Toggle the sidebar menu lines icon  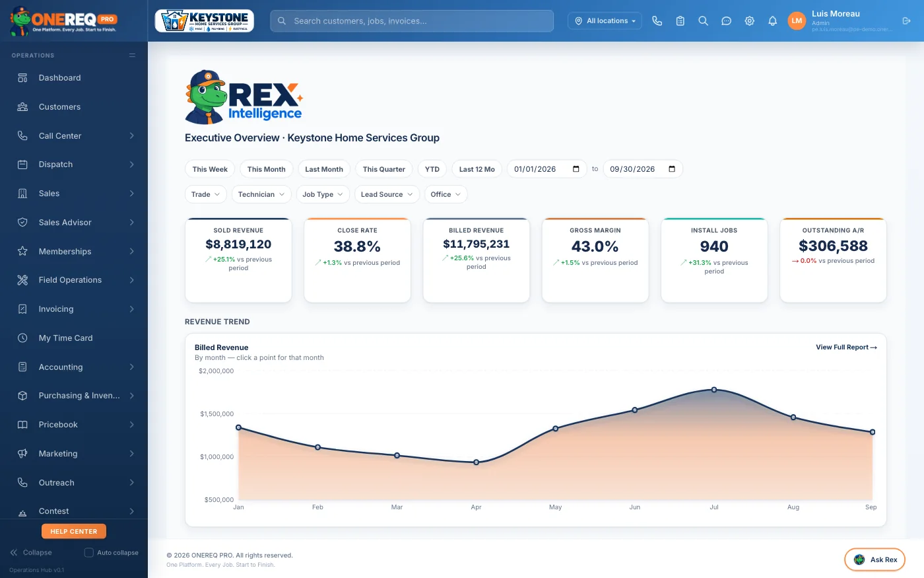click(132, 55)
